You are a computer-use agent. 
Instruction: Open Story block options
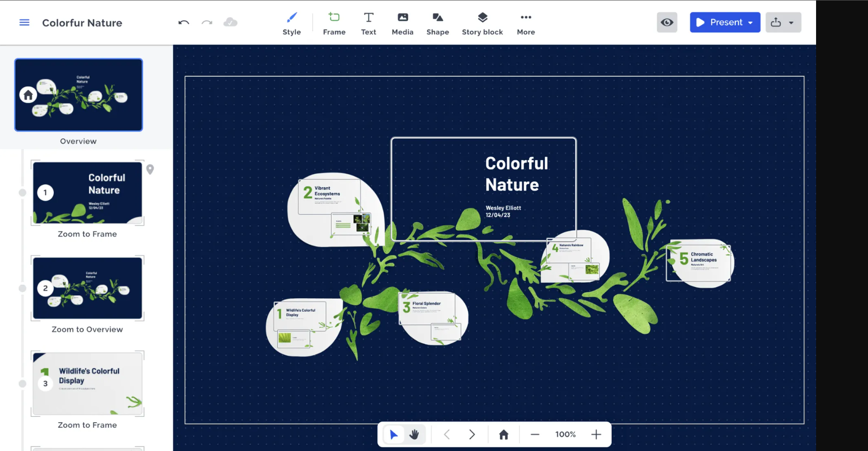coord(482,23)
